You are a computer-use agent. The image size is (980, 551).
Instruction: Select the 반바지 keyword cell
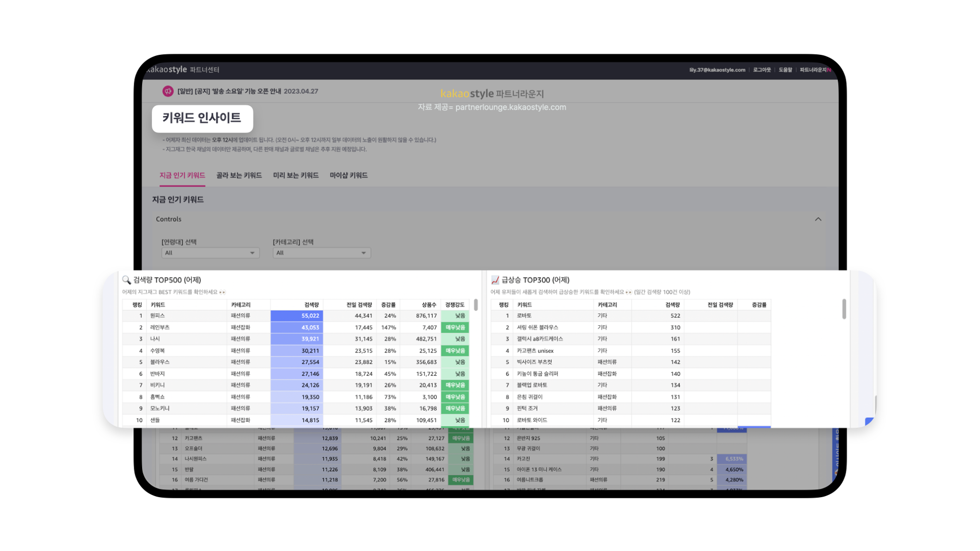click(157, 374)
